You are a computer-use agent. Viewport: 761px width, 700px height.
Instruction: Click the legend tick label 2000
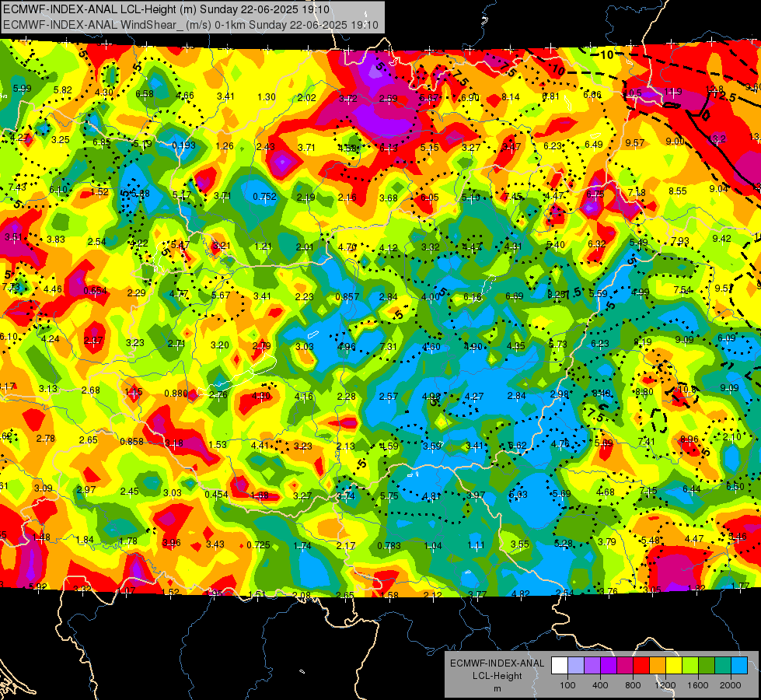pyautogui.click(x=730, y=685)
